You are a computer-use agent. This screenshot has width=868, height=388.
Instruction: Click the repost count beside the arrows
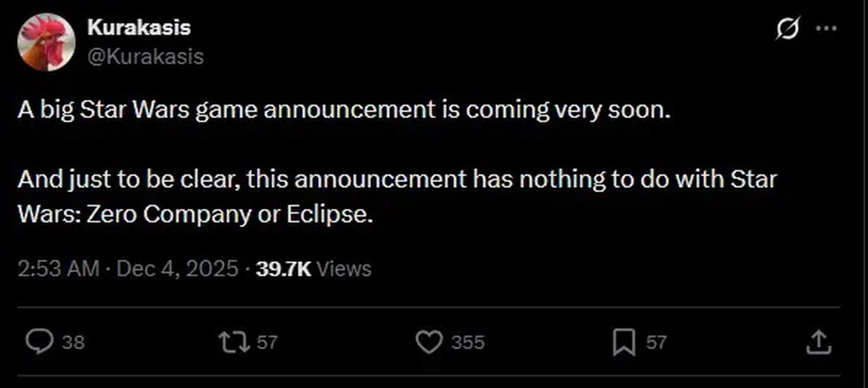point(267,342)
